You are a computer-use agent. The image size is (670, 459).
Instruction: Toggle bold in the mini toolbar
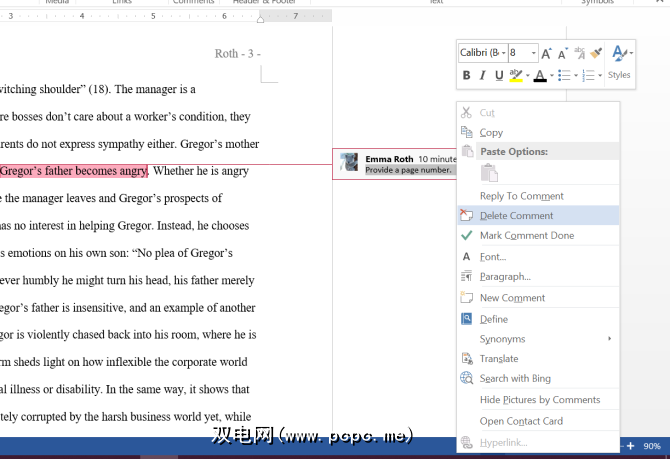pyautogui.click(x=466, y=75)
